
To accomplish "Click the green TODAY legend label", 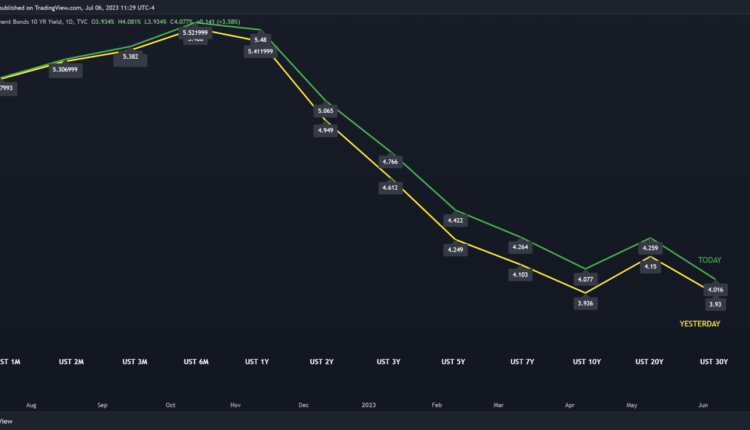I will pos(709,260).
